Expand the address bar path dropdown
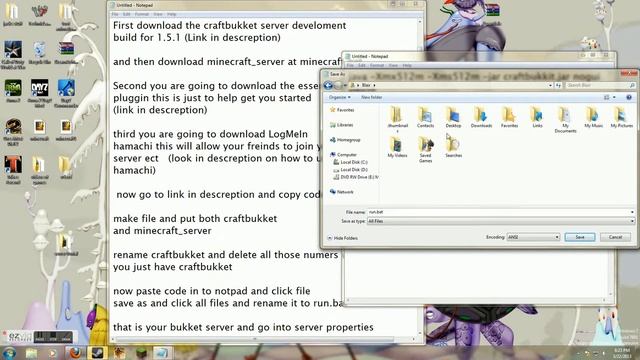This screenshot has height=360, width=640. click(550, 85)
